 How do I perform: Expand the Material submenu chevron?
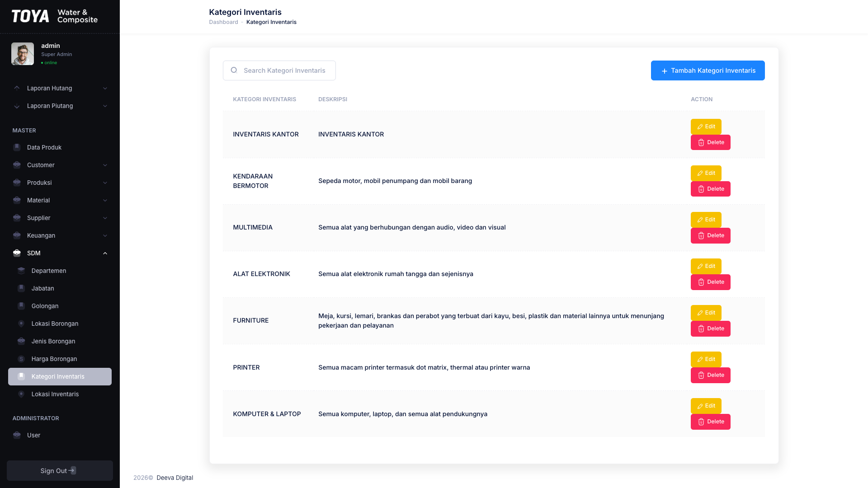(105, 200)
